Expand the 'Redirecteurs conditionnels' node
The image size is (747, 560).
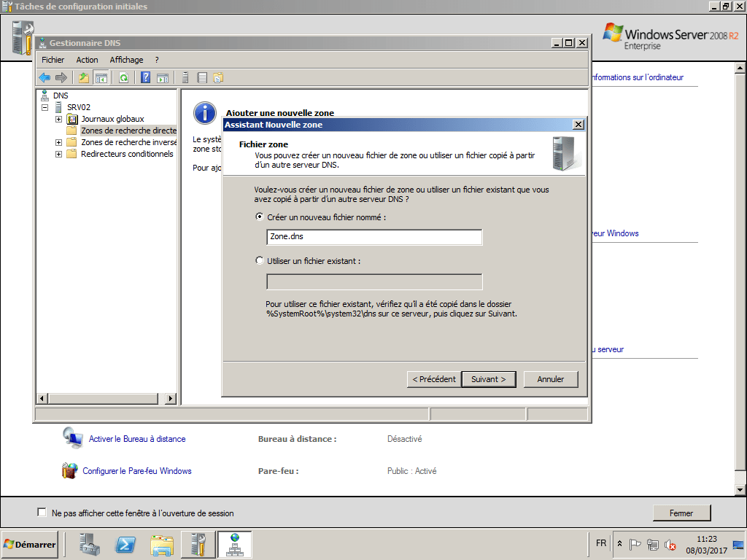(58, 154)
